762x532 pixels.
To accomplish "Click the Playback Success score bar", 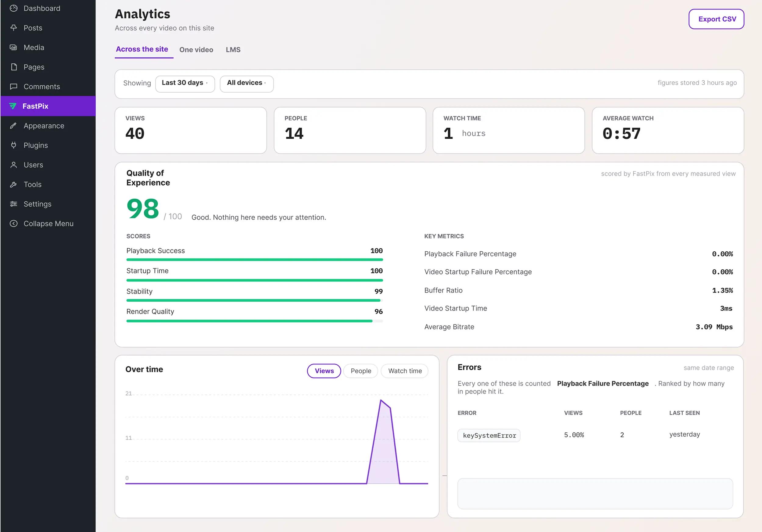I will point(255,260).
